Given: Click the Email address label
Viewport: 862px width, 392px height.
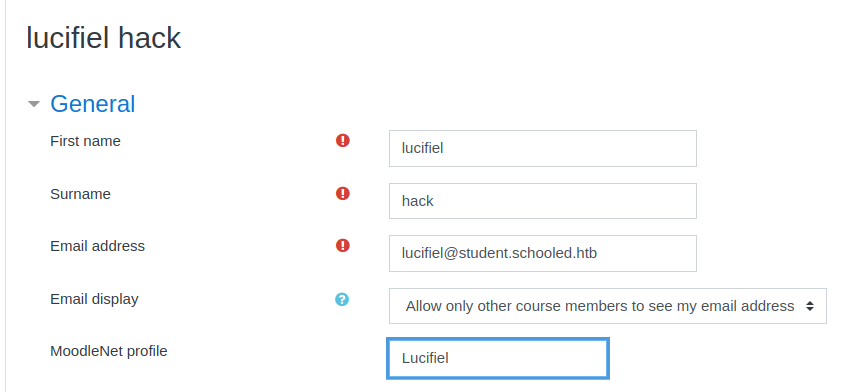Looking at the screenshot, I should (97, 246).
